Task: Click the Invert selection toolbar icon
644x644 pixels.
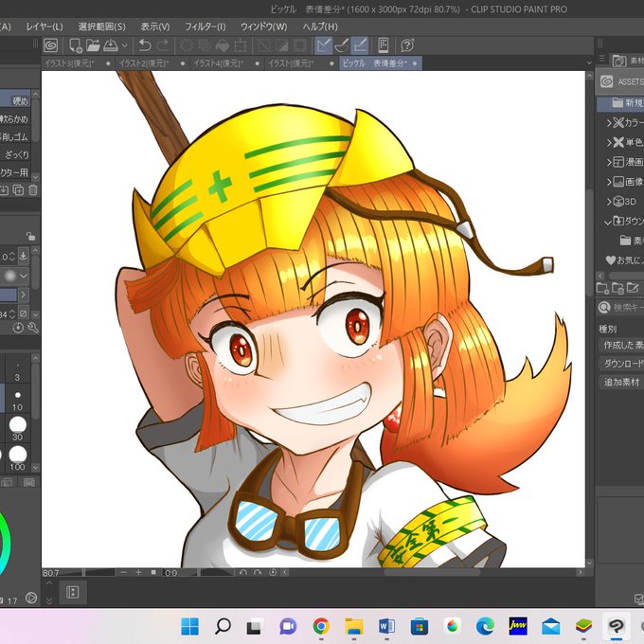Action: pyautogui.click(x=282, y=45)
